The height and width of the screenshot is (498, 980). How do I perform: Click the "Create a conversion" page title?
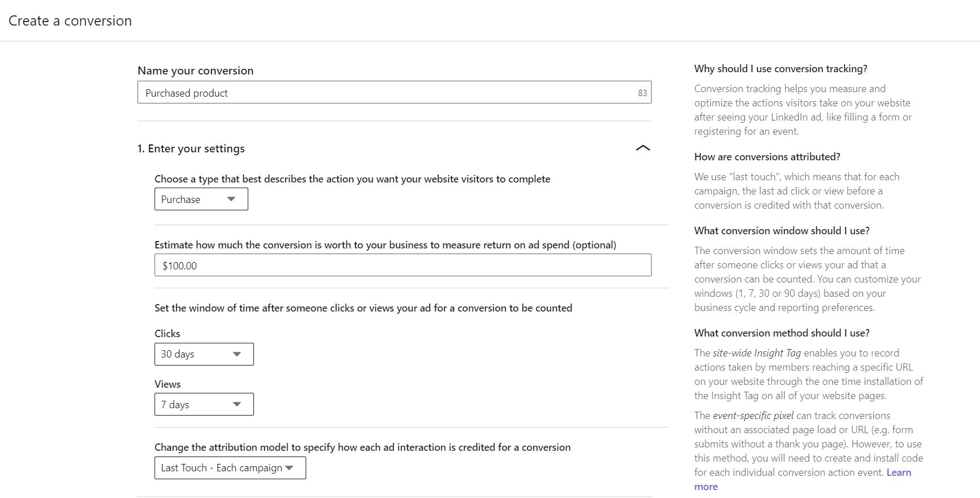70,21
